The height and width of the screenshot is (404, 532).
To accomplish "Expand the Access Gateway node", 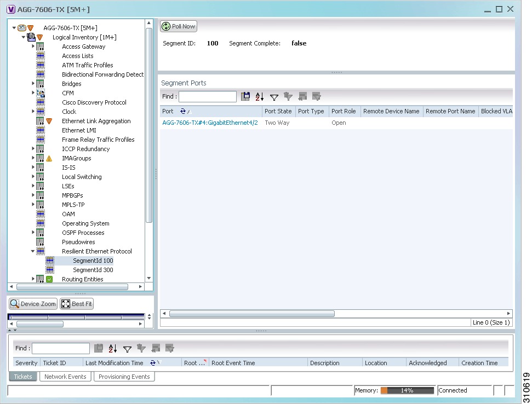I will click(33, 46).
